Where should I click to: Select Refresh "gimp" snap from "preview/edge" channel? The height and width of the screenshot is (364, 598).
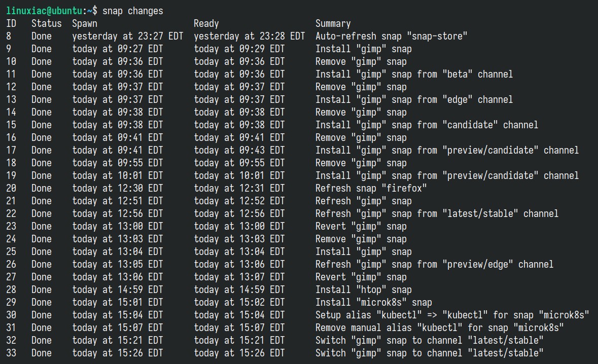pyautogui.click(x=434, y=265)
